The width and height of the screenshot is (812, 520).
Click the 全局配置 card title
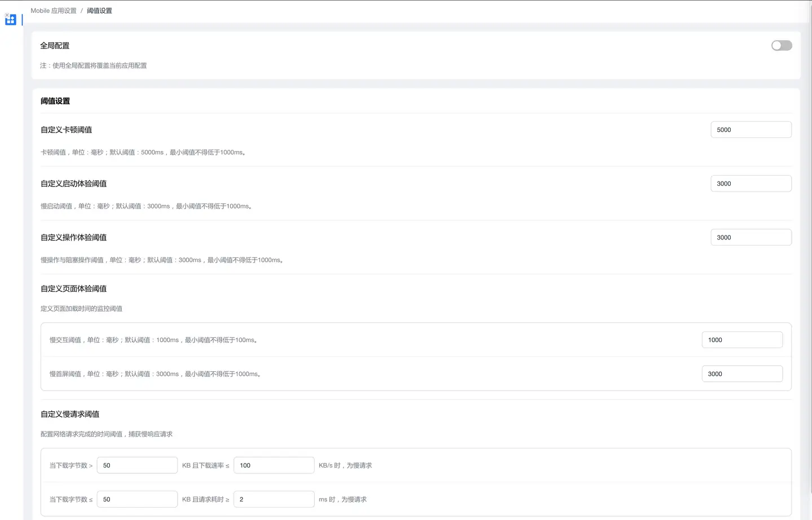[55, 46]
